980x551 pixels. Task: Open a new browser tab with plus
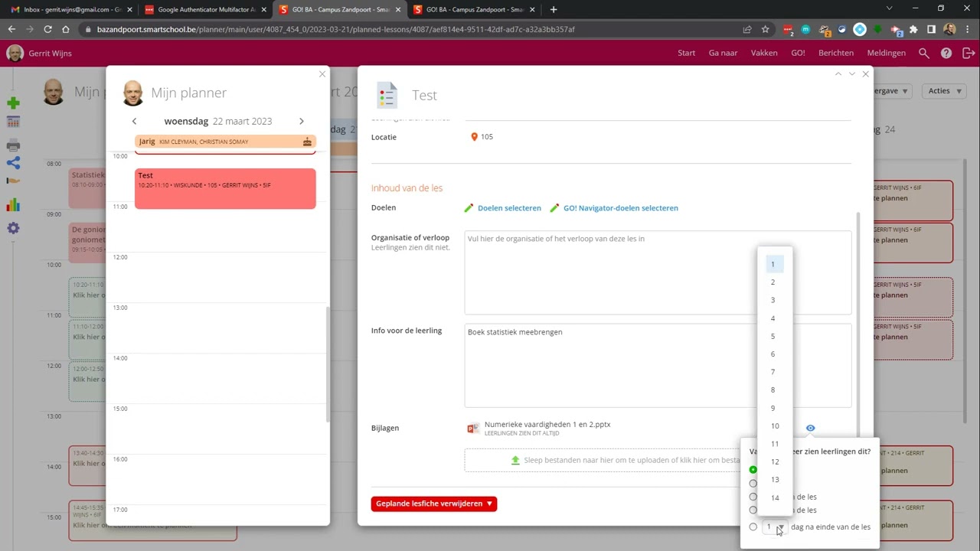tap(554, 9)
